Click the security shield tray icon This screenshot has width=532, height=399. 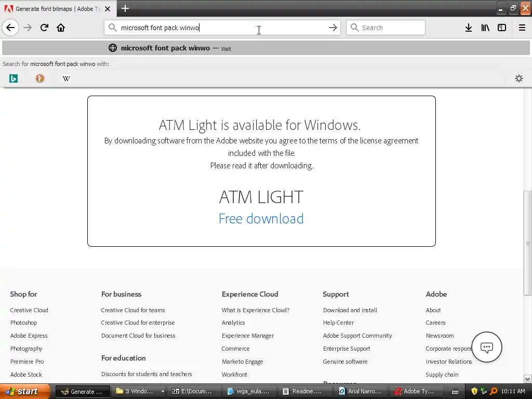point(474,391)
